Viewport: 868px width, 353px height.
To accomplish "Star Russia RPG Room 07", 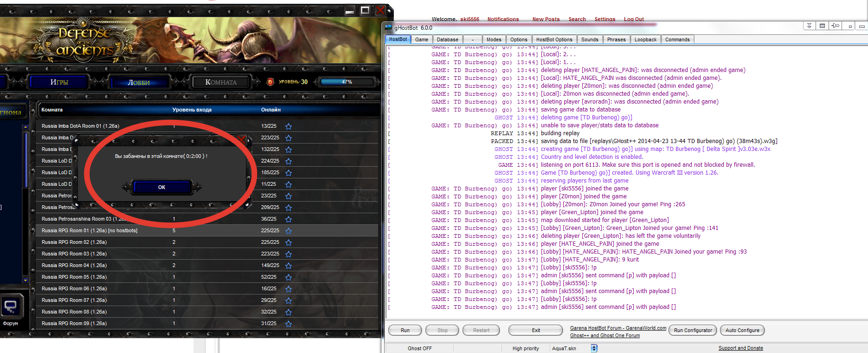I will click(289, 301).
